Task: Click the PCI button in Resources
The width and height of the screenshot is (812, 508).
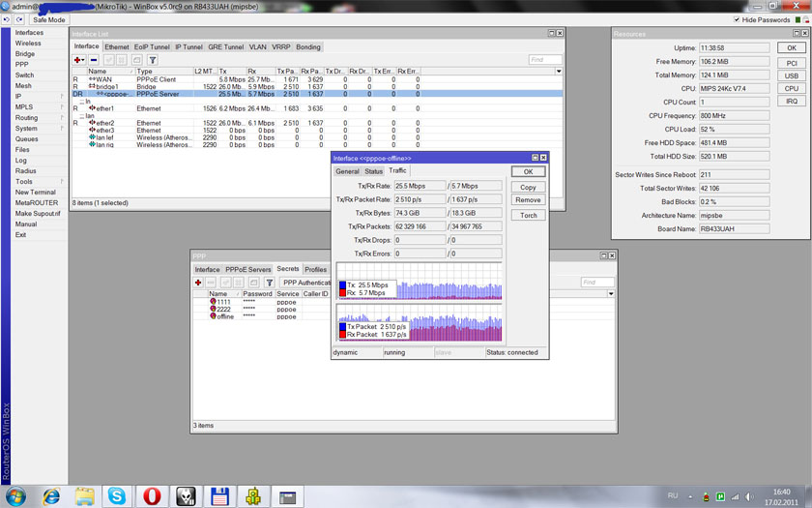Action: point(791,61)
